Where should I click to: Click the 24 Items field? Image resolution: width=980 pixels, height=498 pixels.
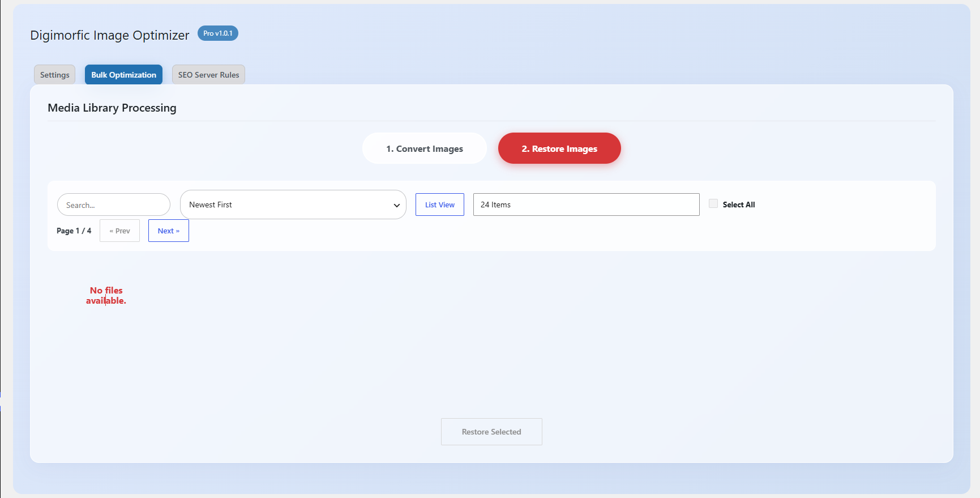point(587,205)
